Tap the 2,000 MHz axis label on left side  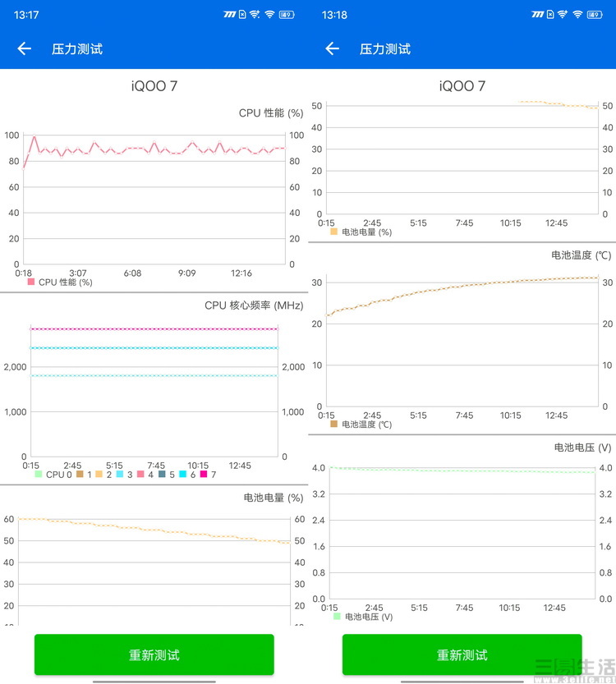(16, 367)
